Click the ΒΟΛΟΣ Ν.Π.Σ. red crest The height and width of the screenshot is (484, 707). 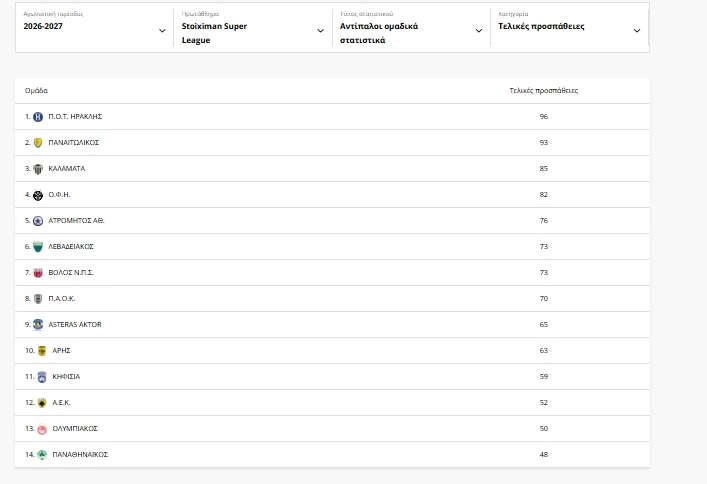pyautogui.click(x=38, y=273)
